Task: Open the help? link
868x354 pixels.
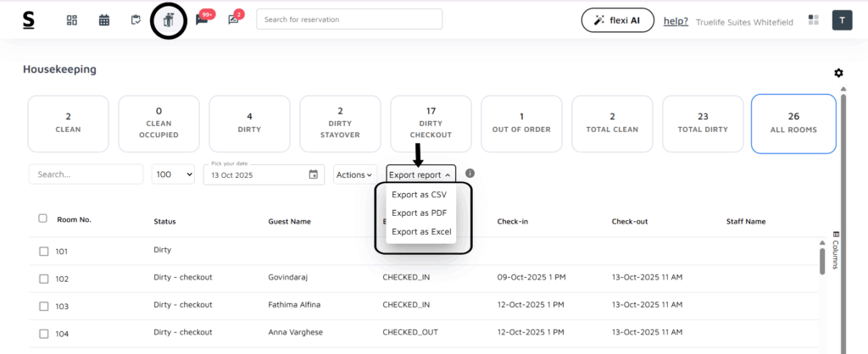Action: tap(675, 22)
